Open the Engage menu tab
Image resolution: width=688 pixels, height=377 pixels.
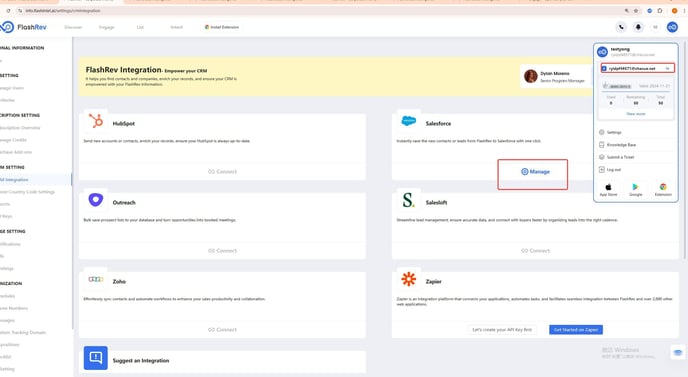click(107, 27)
